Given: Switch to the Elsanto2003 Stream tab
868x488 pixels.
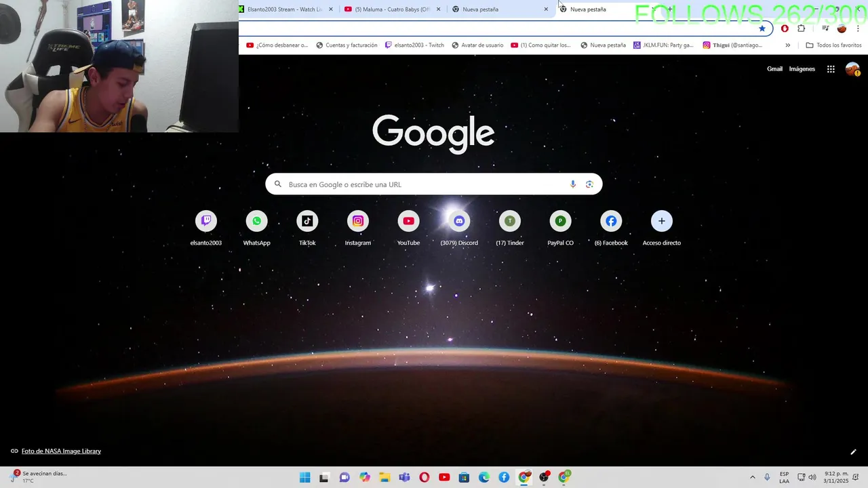Looking at the screenshot, I should [x=283, y=9].
